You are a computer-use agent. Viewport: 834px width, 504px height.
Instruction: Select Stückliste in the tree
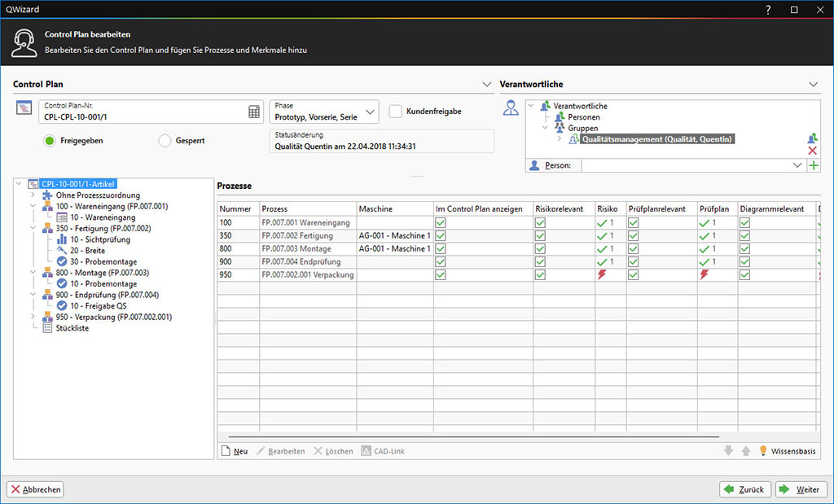tap(72, 328)
